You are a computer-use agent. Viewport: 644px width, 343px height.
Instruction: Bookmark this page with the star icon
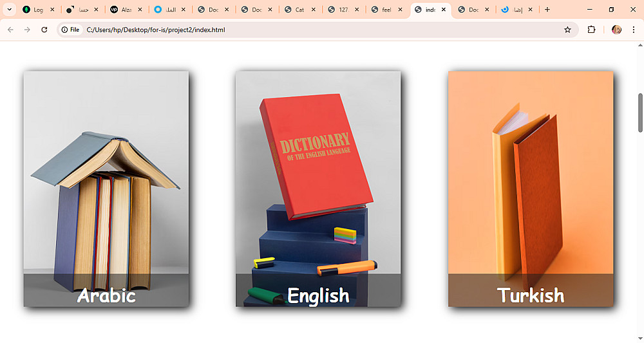click(567, 30)
